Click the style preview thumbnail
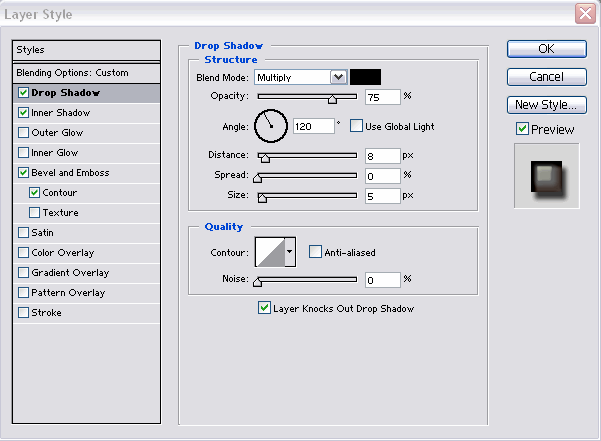The height and width of the screenshot is (441, 601). tap(547, 176)
